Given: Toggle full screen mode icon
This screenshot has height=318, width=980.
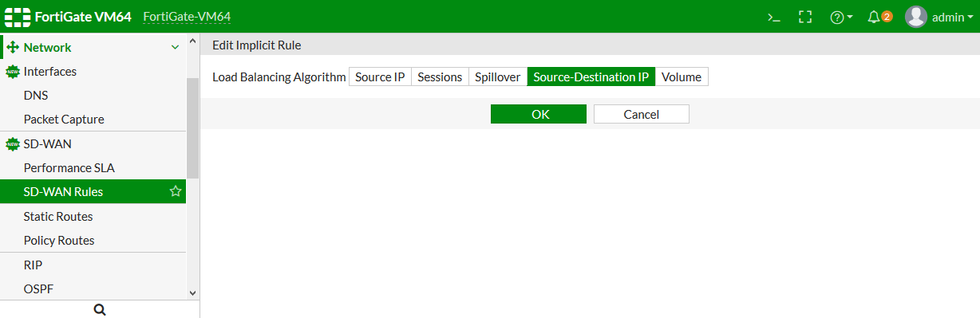Looking at the screenshot, I should click(805, 17).
